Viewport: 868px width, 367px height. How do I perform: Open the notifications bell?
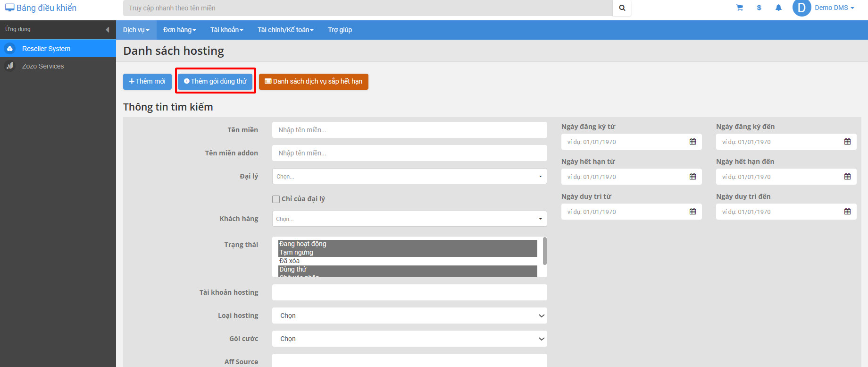tap(778, 8)
